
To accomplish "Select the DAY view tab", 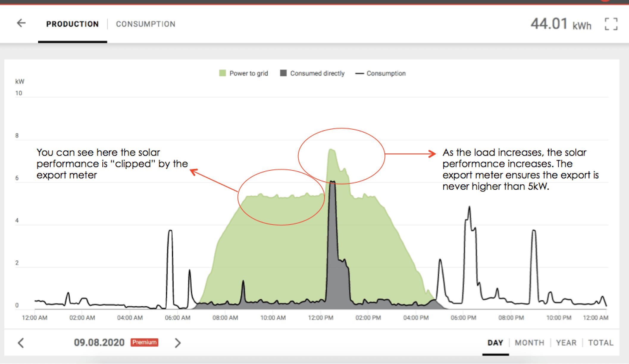I will [x=495, y=343].
